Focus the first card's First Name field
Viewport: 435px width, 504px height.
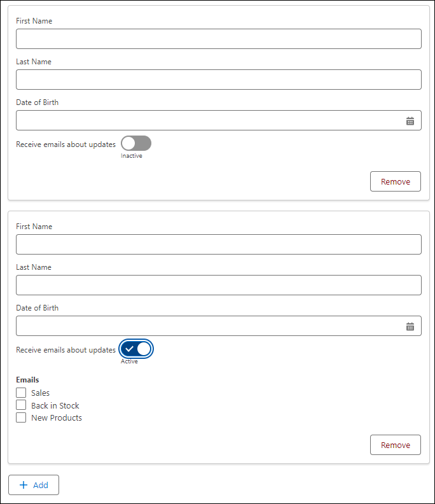coord(218,39)
